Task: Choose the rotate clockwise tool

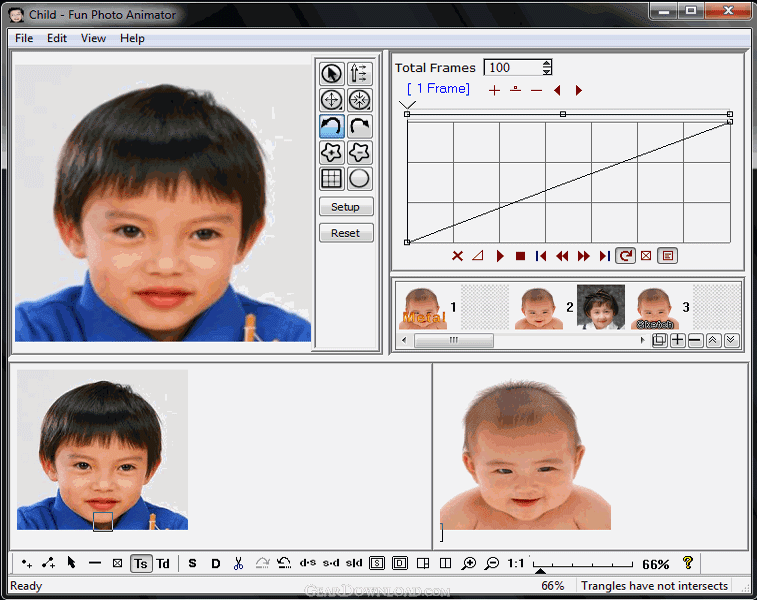Action: point(360,126)
